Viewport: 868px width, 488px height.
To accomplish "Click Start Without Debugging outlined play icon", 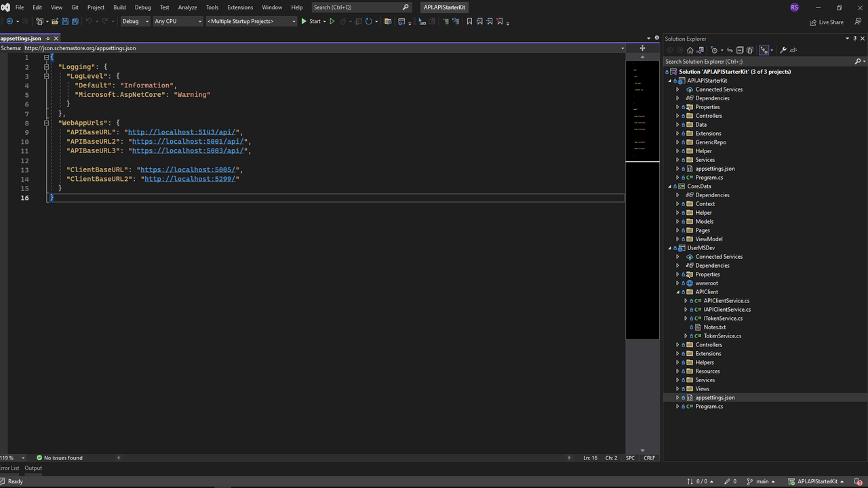I will point(332,22).
